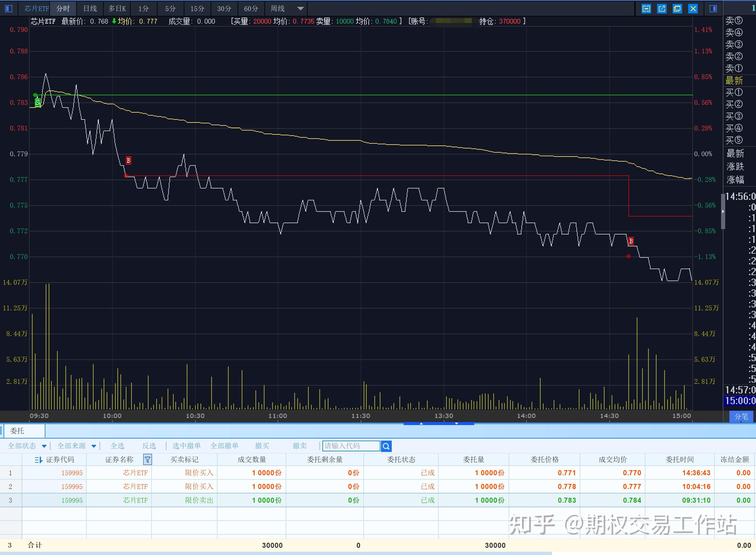Click the 分笔 tick button at bottom right
The image size is (756, 555).
[x=741, y=417]
